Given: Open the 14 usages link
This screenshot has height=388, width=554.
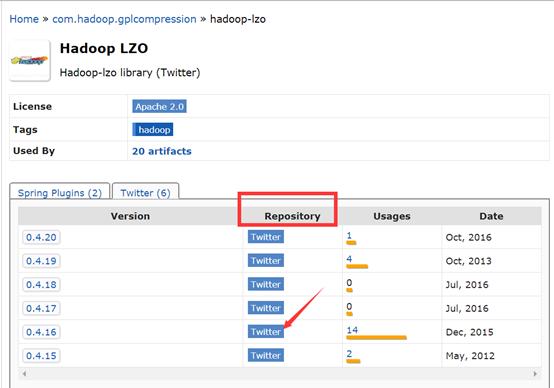Looking at the screenshot, I should 352,330.
